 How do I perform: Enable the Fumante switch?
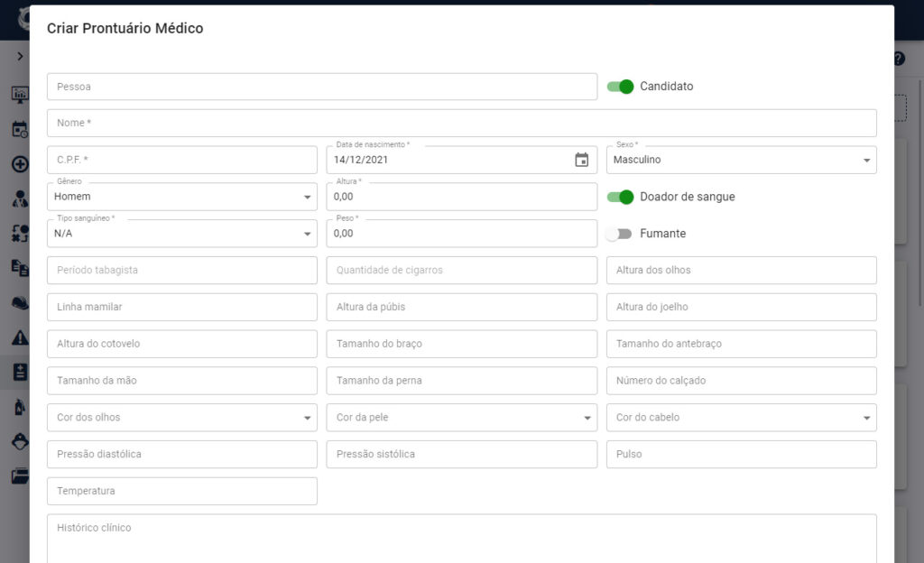[619, 234]
